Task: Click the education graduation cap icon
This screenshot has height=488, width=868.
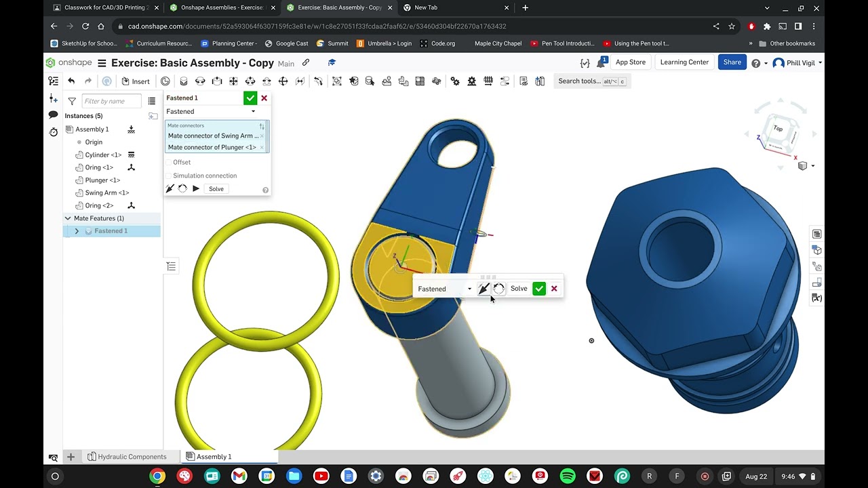Action: [332, 62]
